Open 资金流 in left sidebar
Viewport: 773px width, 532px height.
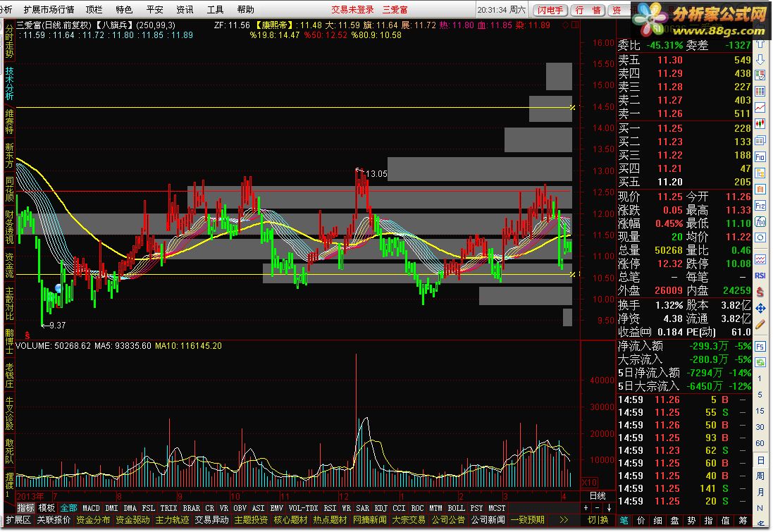click(9, 265)
